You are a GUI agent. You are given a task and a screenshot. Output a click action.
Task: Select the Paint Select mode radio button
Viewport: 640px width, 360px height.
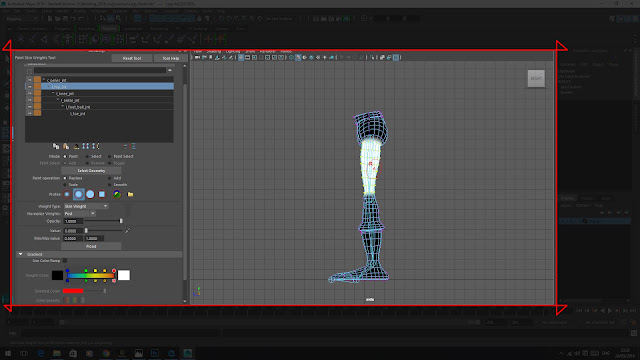110,156
